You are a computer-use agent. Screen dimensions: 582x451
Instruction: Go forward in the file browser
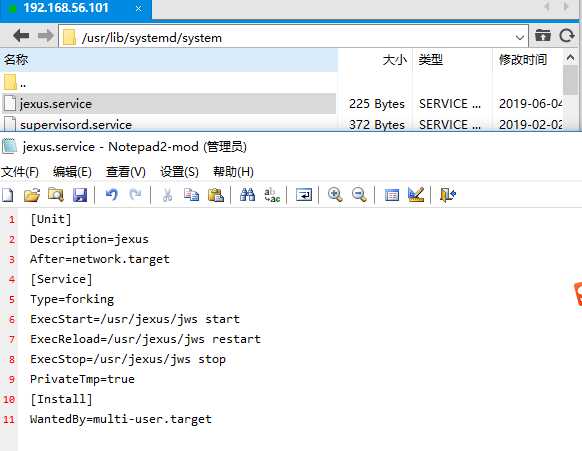click(x=45, y=36)
